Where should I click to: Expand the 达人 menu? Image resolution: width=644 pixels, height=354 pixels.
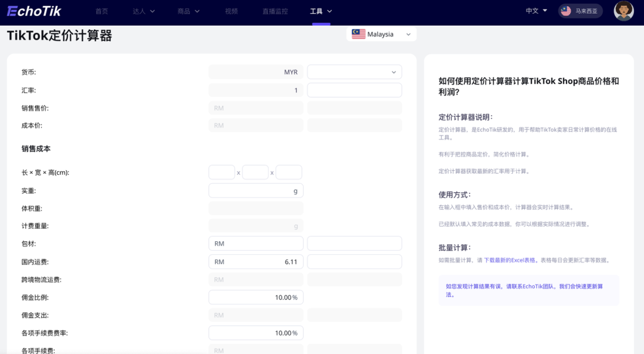point(143,11)
